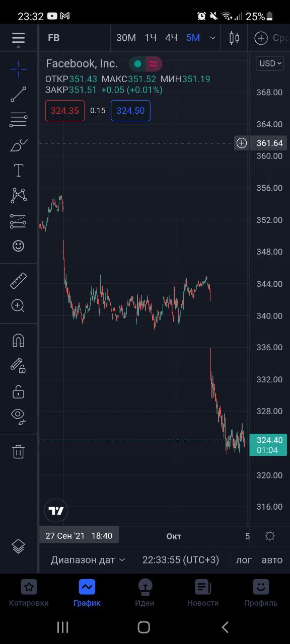Open the emoji icons tool
Screen dimensions: 290x644
(19, 246)
